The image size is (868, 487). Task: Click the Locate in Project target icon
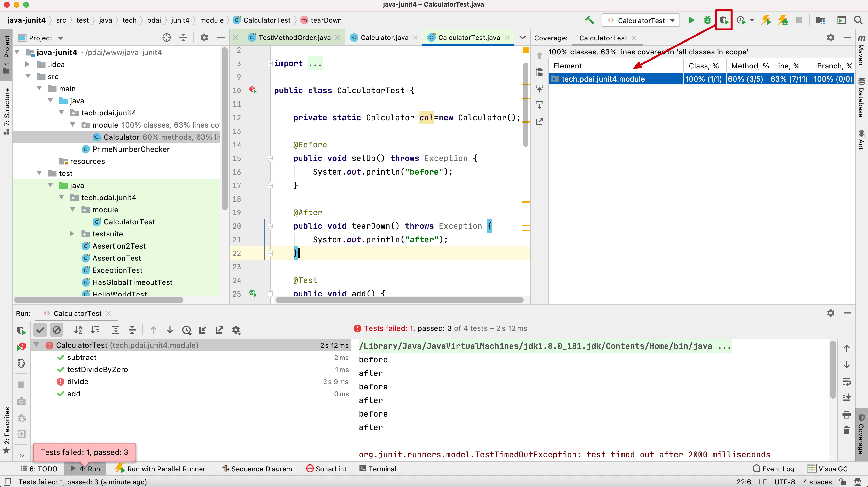(x=166, y=38)
